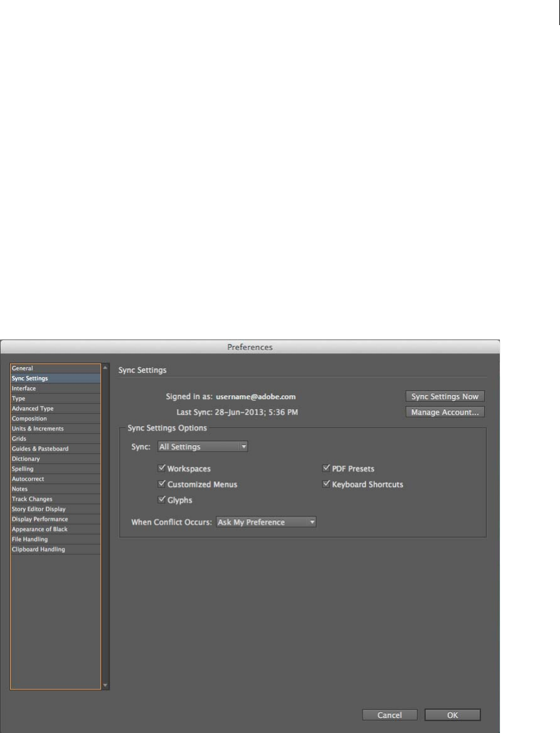
Task: Select Dictionary category
Action: [x=55, y=459]
